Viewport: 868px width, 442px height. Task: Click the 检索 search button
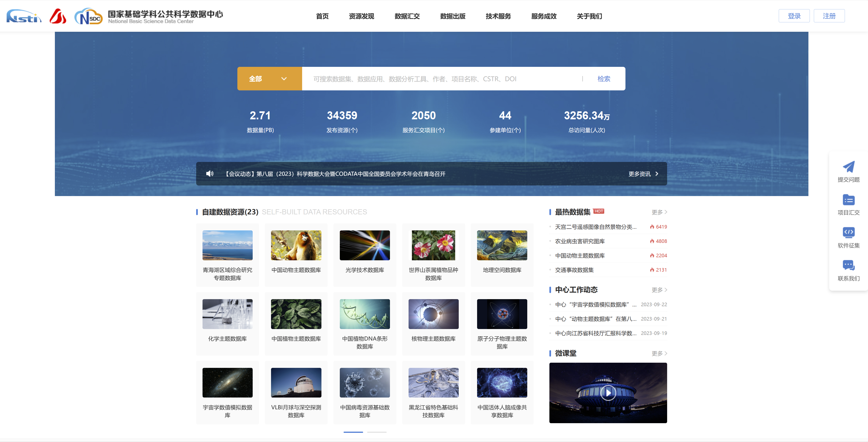[x=604, y=79]
